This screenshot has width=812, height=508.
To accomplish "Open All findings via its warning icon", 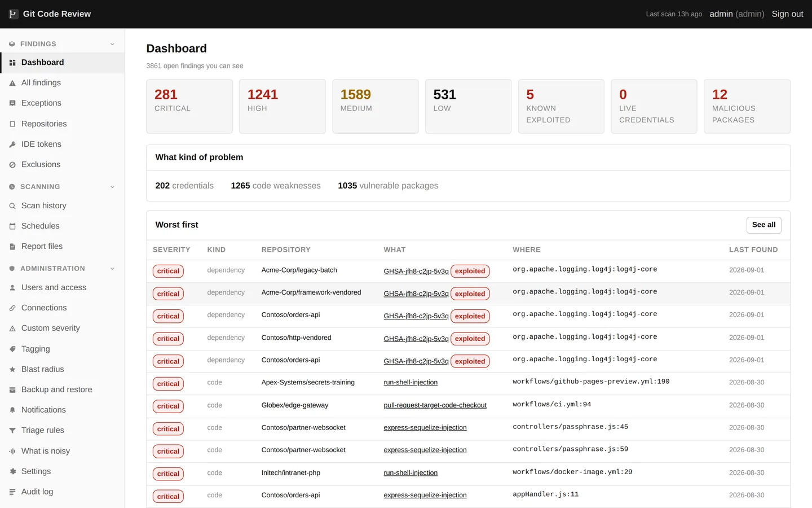I will tap(12, 83).
